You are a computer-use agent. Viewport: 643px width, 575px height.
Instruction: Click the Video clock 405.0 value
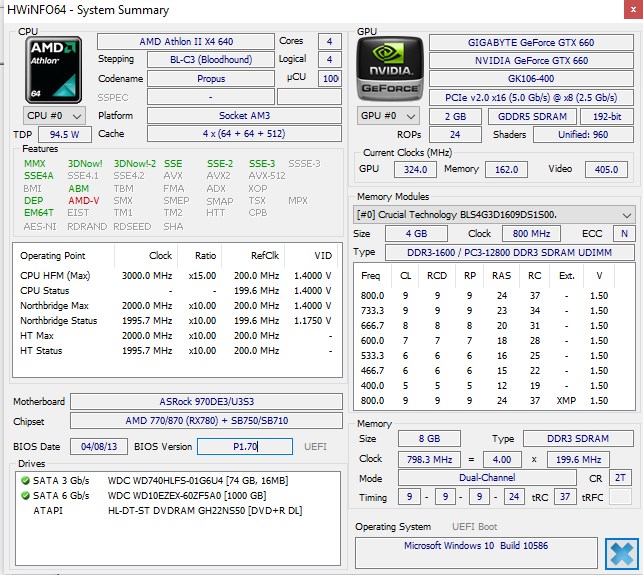tap(607, 170)
